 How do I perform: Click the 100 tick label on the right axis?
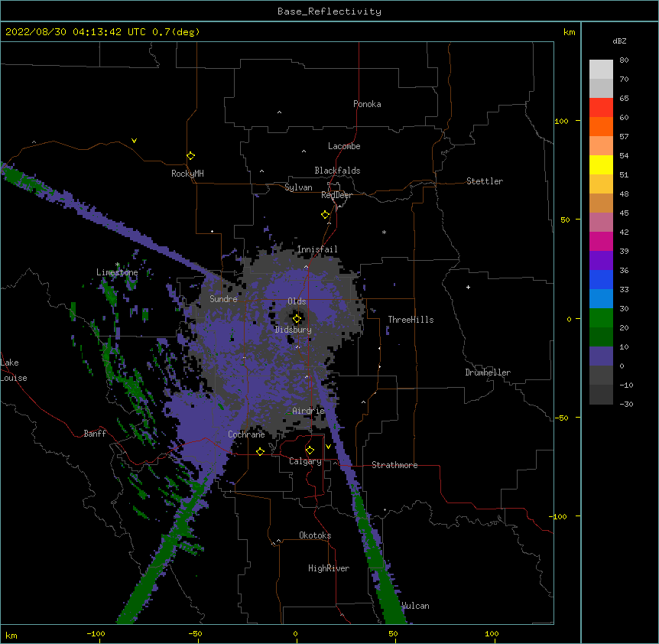561,121
